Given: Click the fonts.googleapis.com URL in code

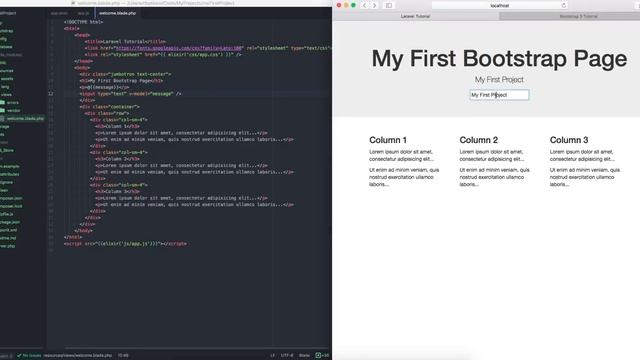Looking at the screenshot, I should coord(179,48).
